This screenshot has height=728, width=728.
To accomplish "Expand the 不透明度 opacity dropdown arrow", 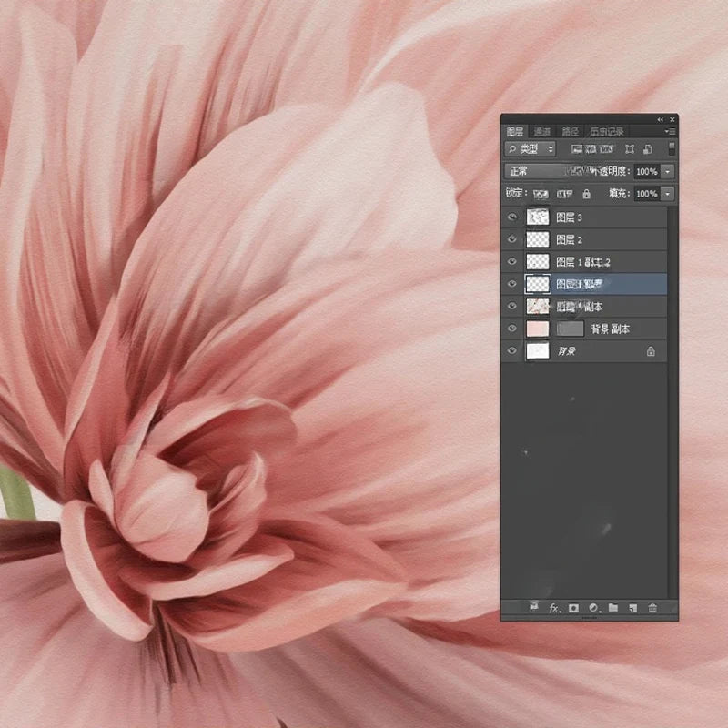I will coord(669,171).
